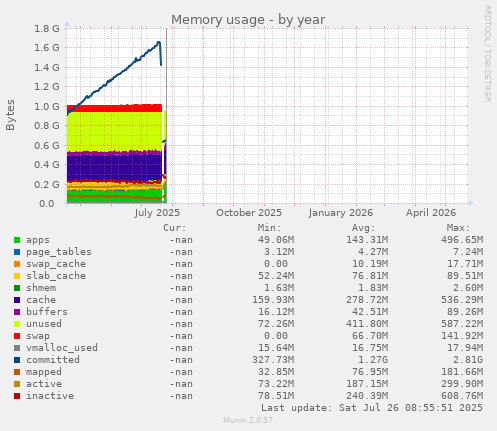Click the 'Bytes' vertical axis label

[10, 115]
